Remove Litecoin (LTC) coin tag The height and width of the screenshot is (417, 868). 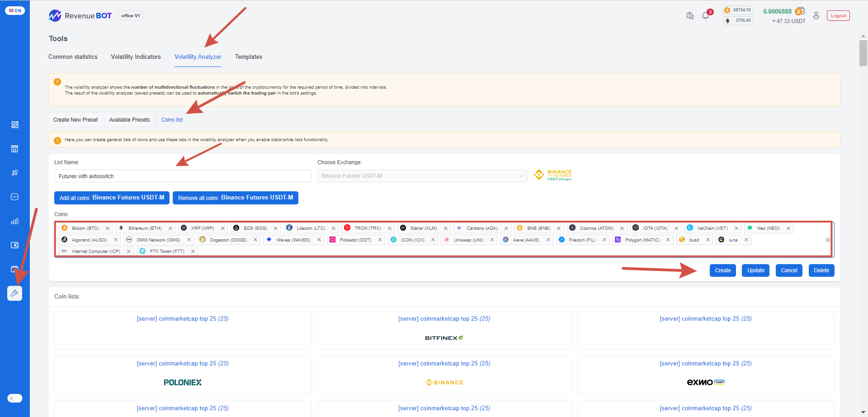pos(334,228)
